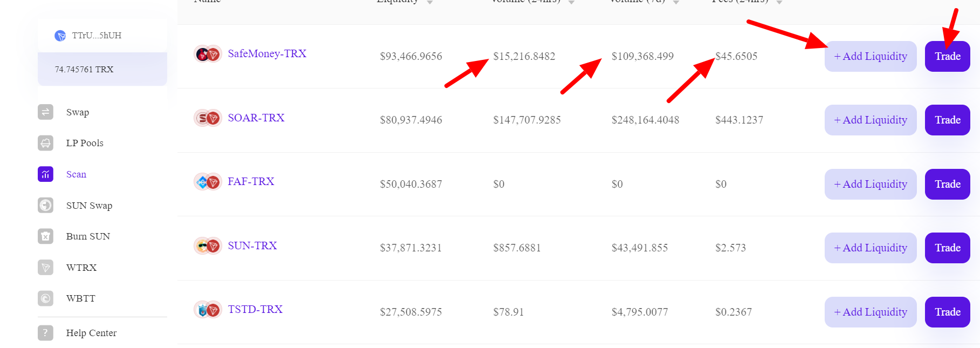
Task: Click the FAF-TRX token pair icon
Action: pos(208,182)
